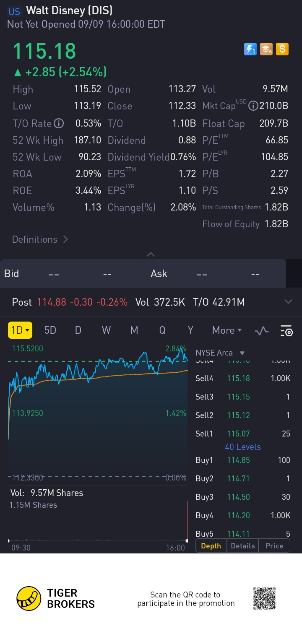The width and height of the screenshot is (302, 644).
Task: Select the Sell1 115.07 order row
Action: point(243,434)
